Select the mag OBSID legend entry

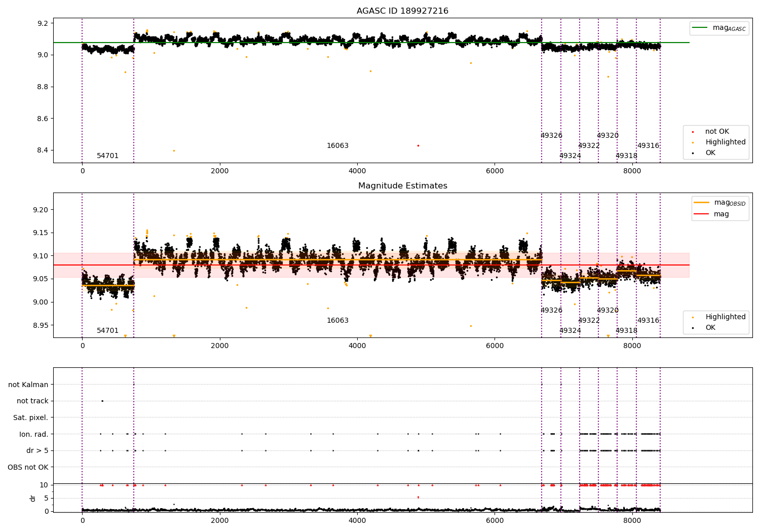[x=720, y=203]
